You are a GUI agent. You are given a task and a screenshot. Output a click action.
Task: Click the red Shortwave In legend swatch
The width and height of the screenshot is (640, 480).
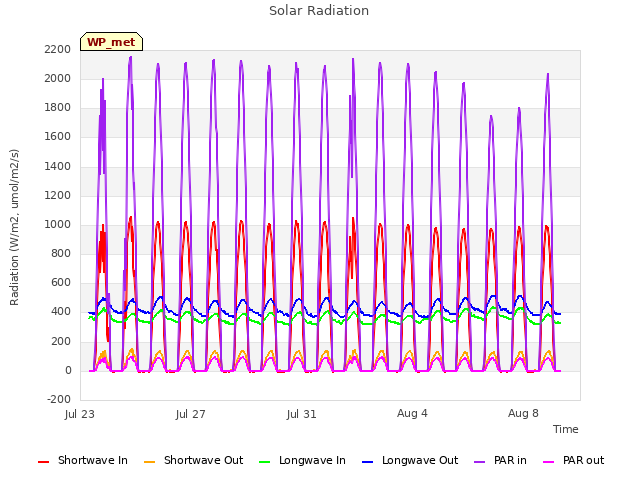(43, 462)
